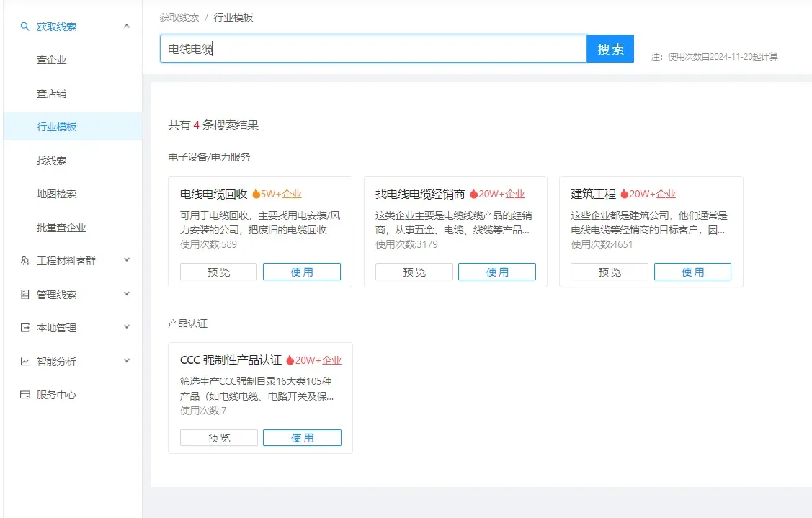Viewport: 812px width, 518px height.
Task: Click the 建筑工程 card description
Action: [649, 223]
